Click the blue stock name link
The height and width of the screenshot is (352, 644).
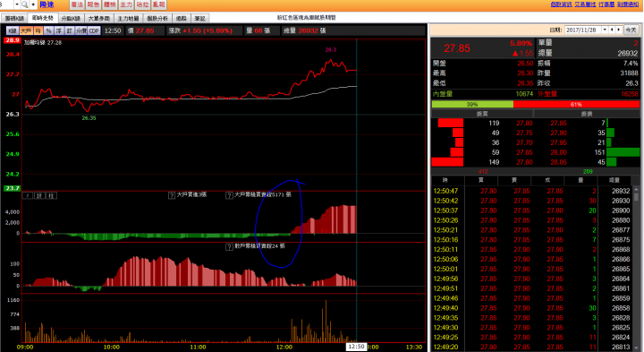pos(47,4)
